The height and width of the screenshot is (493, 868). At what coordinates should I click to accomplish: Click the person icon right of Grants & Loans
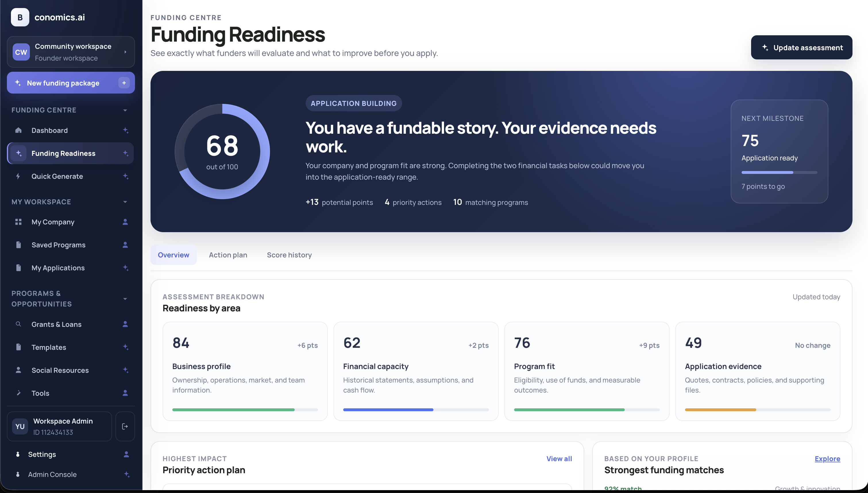125,324
